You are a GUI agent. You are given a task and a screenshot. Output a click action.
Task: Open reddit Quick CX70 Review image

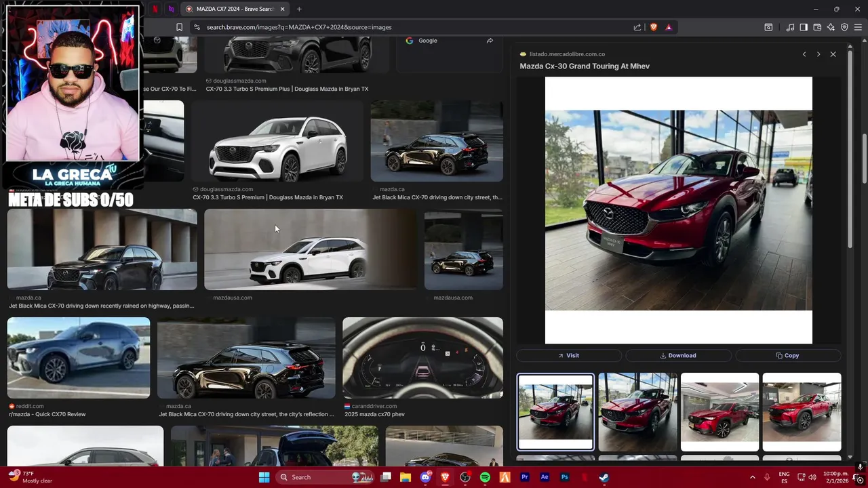(79, 358)
